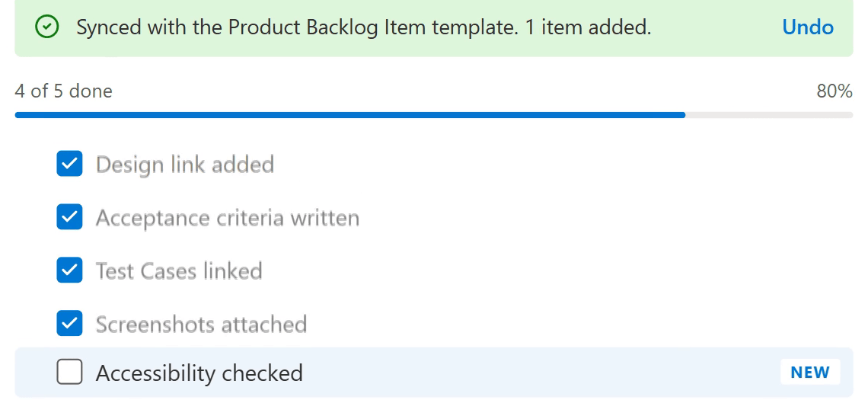The image size is (868, 400).
Task: Click the synced template notification message
Action: click(364, 27)
